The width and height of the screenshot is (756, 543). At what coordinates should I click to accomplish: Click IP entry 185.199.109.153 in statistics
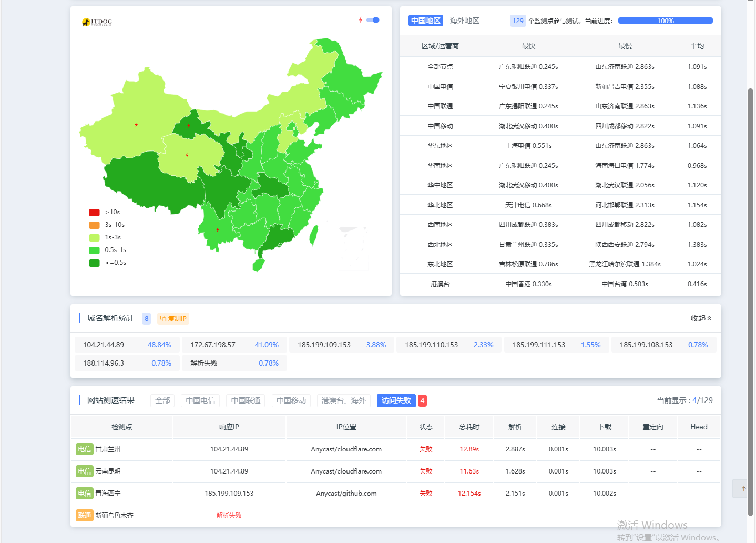coord(342,345)
